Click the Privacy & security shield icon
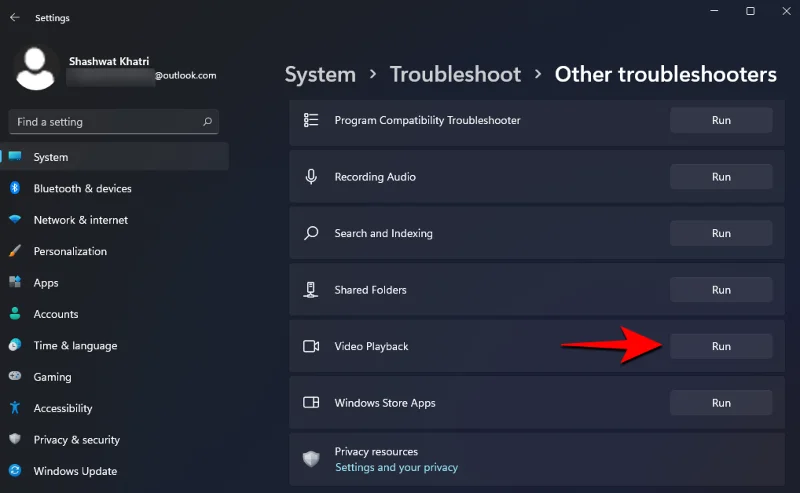Image resolution: width=800 pixels, height=493 pixels. coord(15,439)
